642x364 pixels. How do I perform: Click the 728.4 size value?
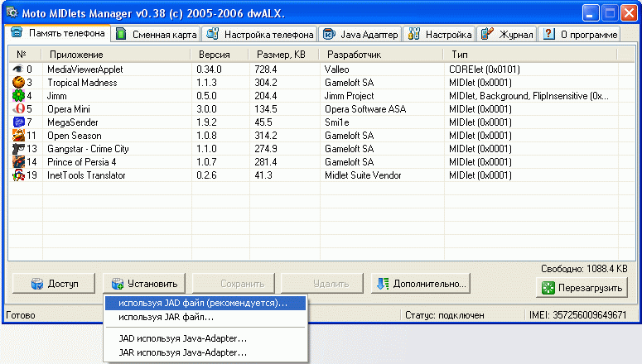coord(266,69)
